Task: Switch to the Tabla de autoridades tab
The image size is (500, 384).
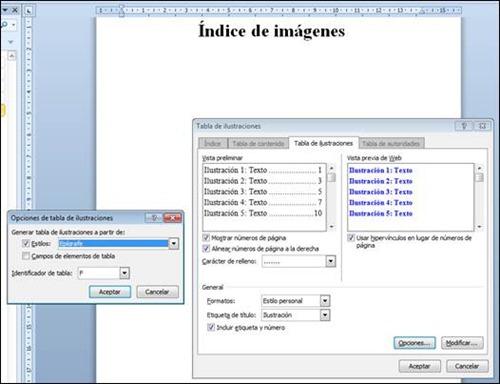Action: point(391,144)
